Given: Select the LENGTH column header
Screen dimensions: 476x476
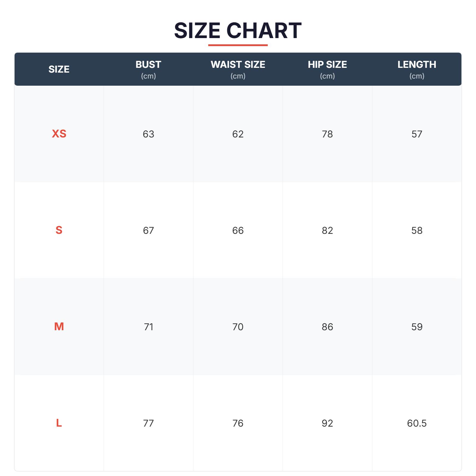Looking at the screenshot, I should 417,65.
